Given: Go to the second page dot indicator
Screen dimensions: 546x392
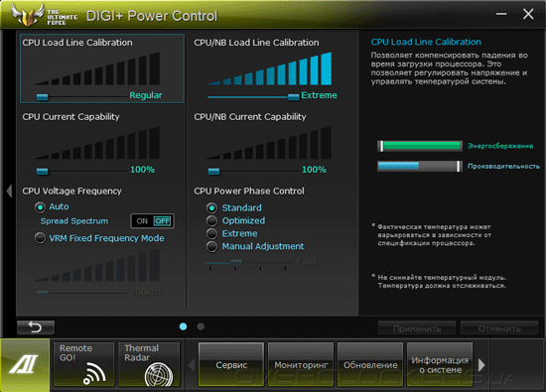Looking at the screenshot, I should click(x=201, y=327).
